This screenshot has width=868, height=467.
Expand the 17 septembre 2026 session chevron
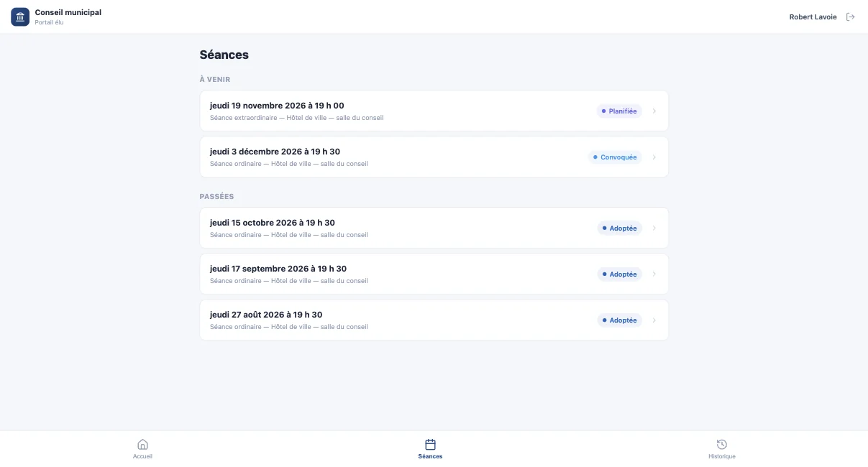tap(654, 274)
